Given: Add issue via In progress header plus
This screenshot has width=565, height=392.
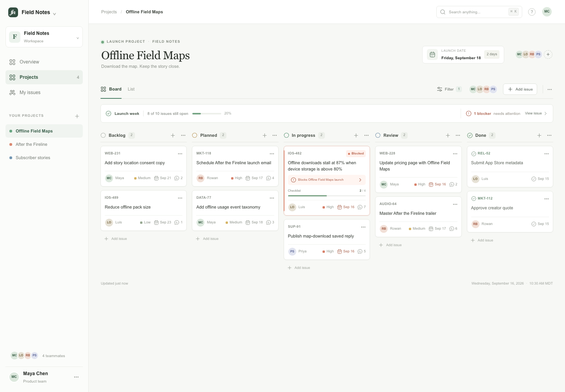Looking at the screenshot, I should click(356, 135).
